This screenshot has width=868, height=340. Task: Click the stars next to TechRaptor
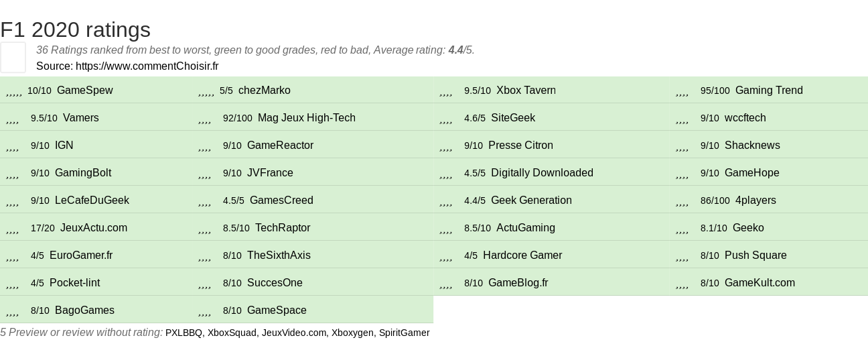pos(205,229)
